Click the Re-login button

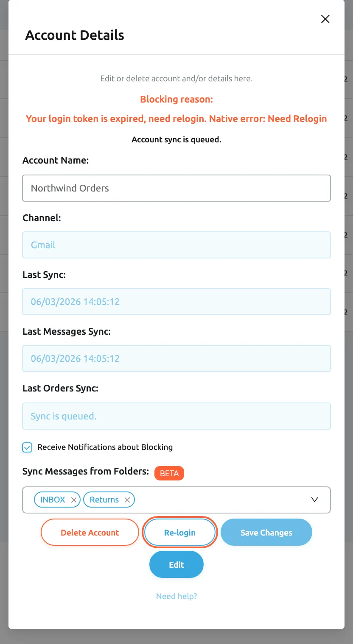[x=180, y=533]
